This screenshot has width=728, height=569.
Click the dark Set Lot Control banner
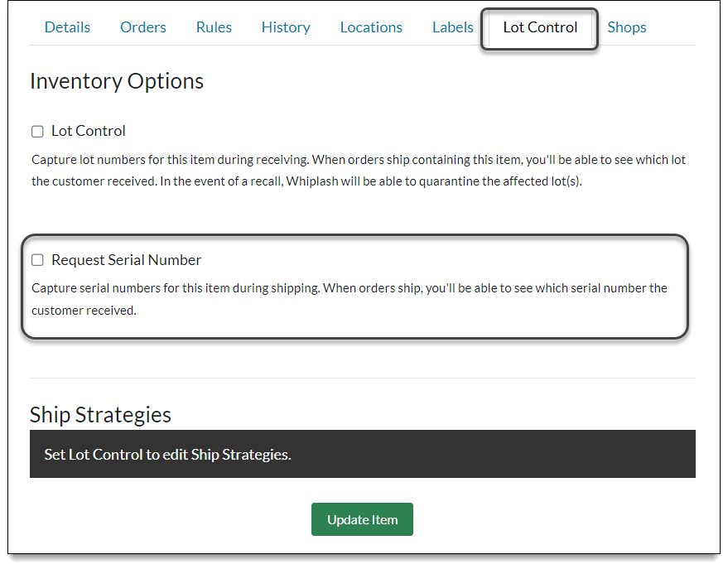[362, 454]
